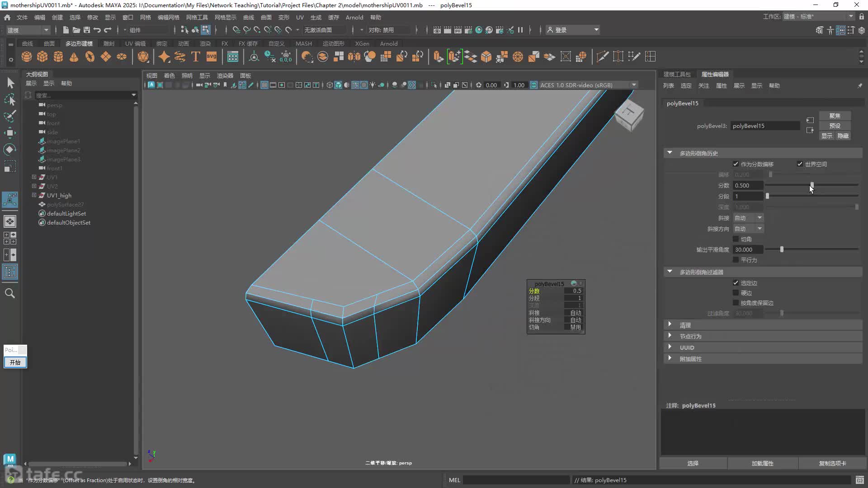Screen dimensions: 868x488
Task: Open the 建模 menu set dropdown
Action: point(28,30)
